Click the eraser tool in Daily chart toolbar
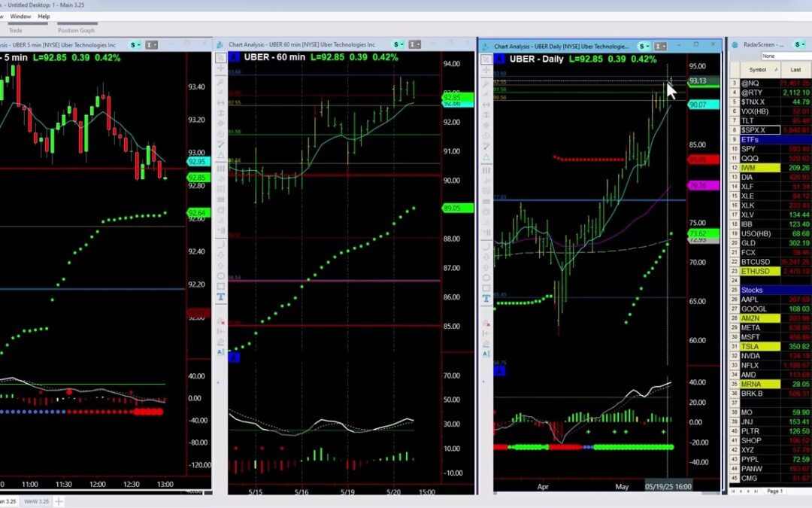 [486, 345]
